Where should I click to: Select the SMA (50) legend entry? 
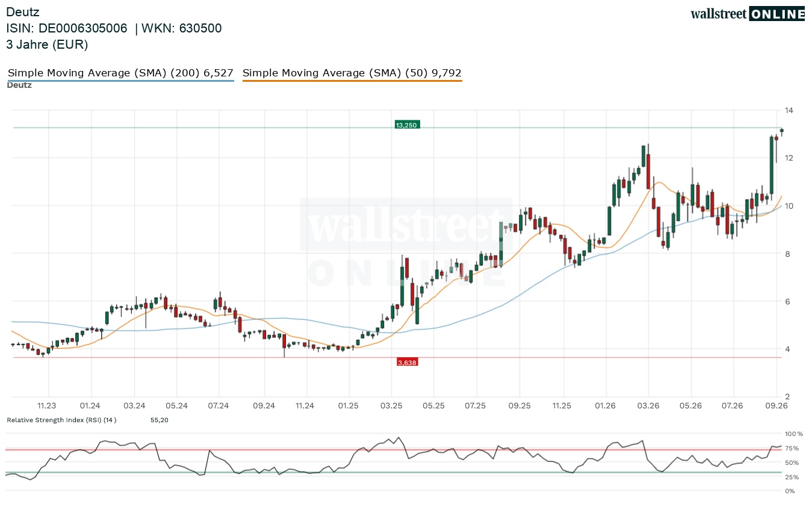[352, 73]
